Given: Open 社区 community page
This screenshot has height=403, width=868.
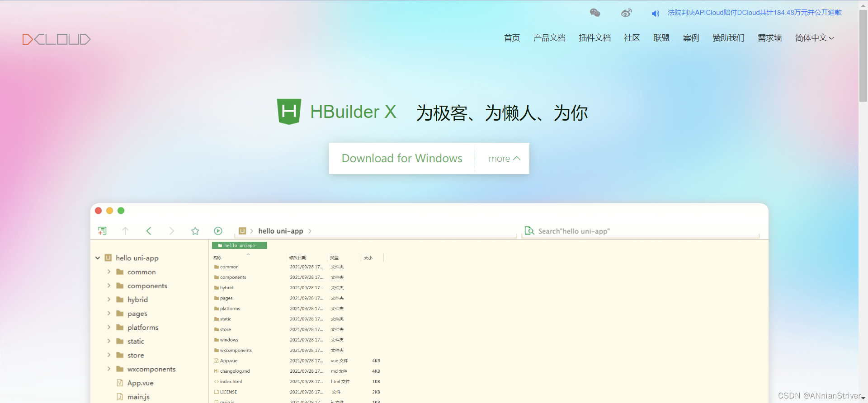Looking at the screenshot, I should [x=632, y=38].
